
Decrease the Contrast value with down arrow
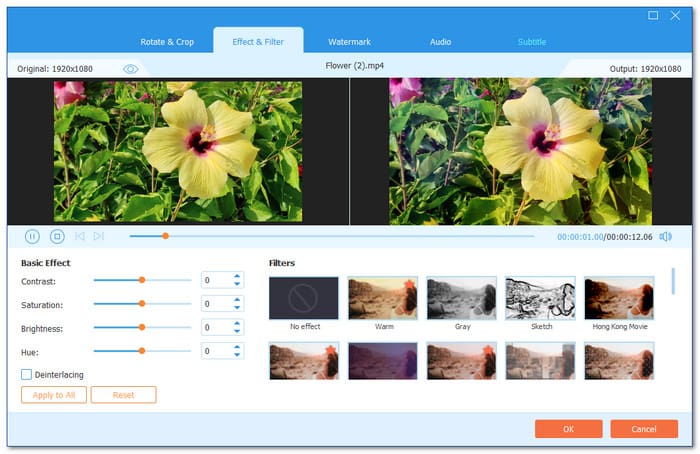pyautogui.click(x=237, y=284)
